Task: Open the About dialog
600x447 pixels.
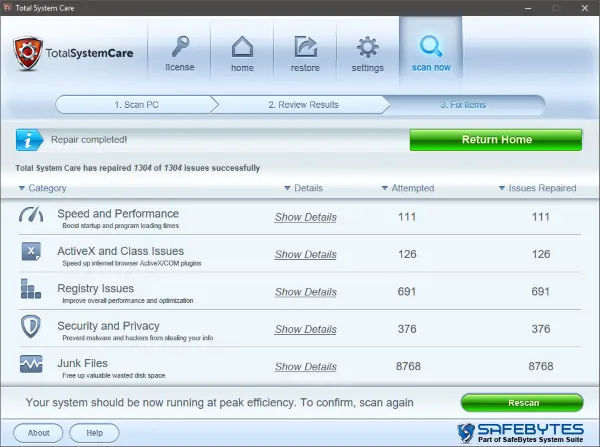Action: coord(38,433)
